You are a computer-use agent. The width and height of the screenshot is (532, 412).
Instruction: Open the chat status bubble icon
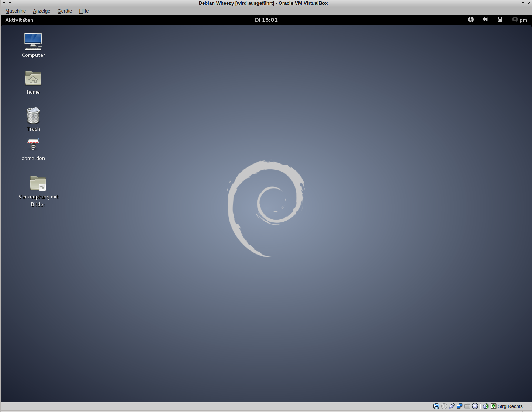[515, 20]
